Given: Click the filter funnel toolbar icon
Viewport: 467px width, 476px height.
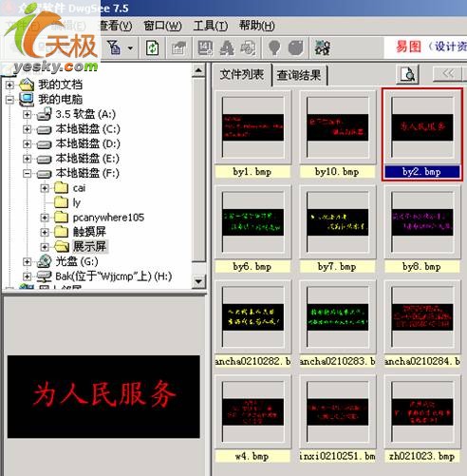Looking at the screenshot, I should [x=114, y=48].
